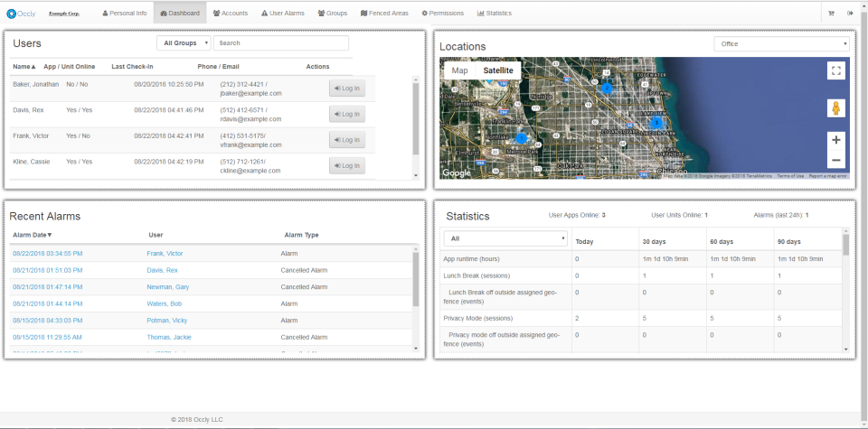
Task: Click Users list scrollbar down arrow
Action: tap(416, 176)
